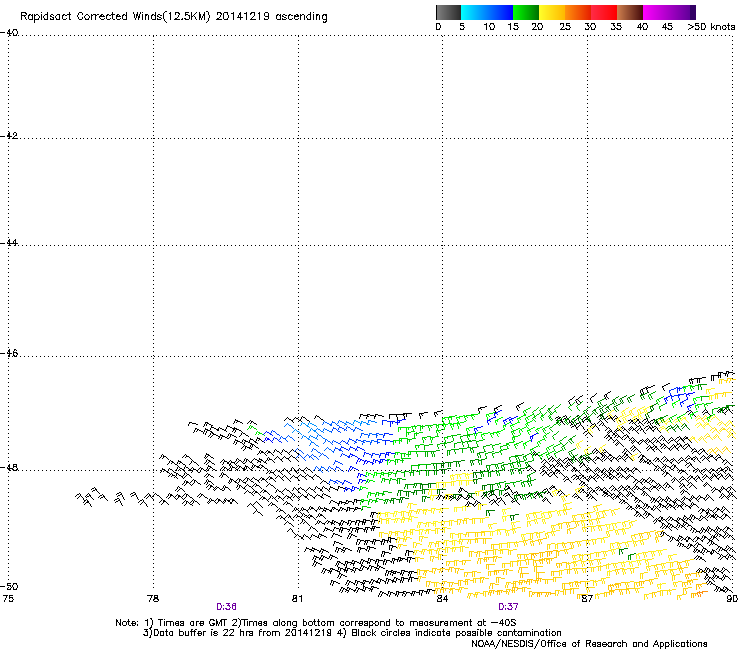Screen dimensions: 740x650
Task: Click the -46 latitude axis label
Action: point(9,354)
